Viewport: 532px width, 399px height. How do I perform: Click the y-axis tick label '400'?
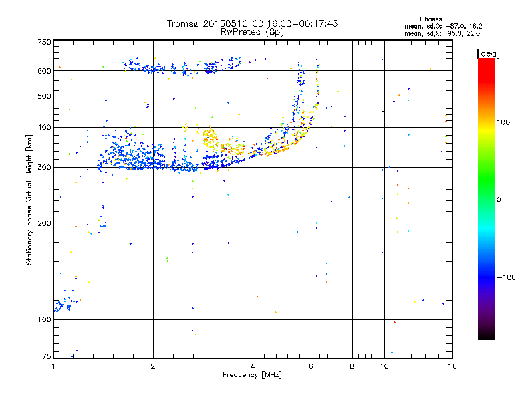(45, 127)
